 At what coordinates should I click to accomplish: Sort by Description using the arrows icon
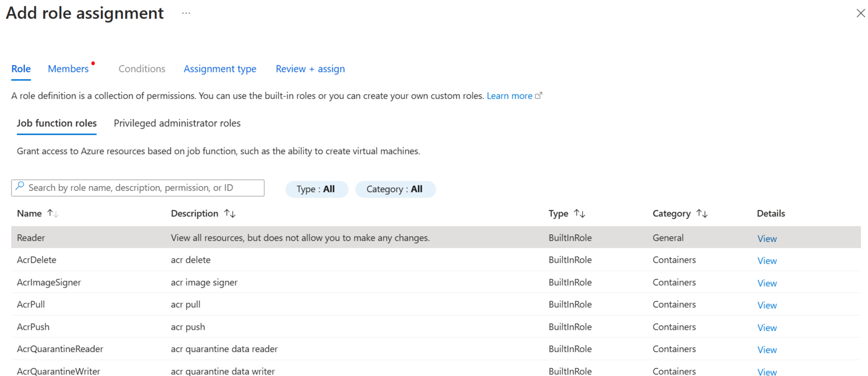229,213
